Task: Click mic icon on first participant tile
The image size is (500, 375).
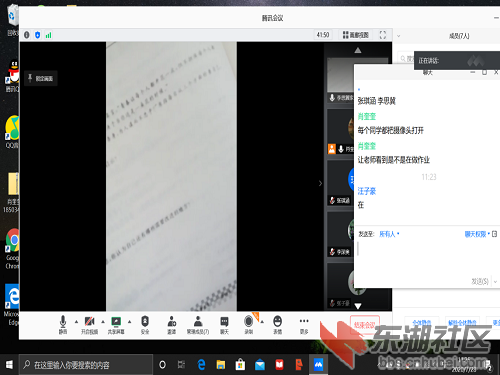Action: tap(332, 98)
